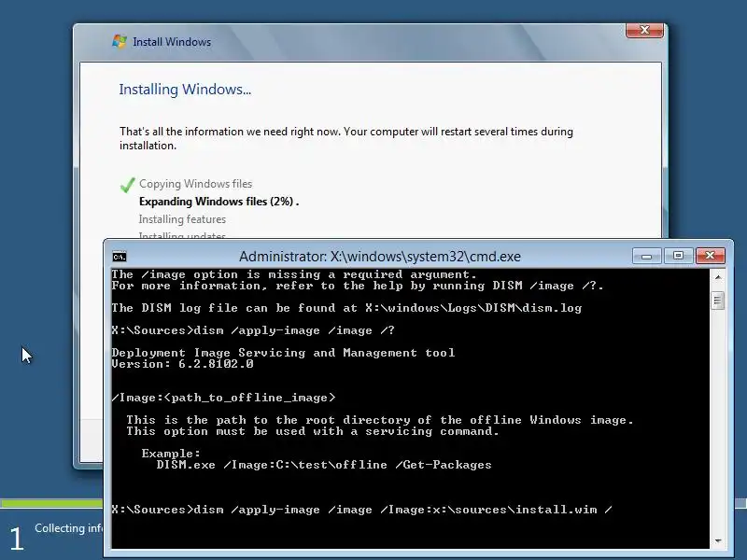Click the Windows flag icon in Install Windows
The width and height of the screenshot is (747, 560).
(x=120, y=41)
